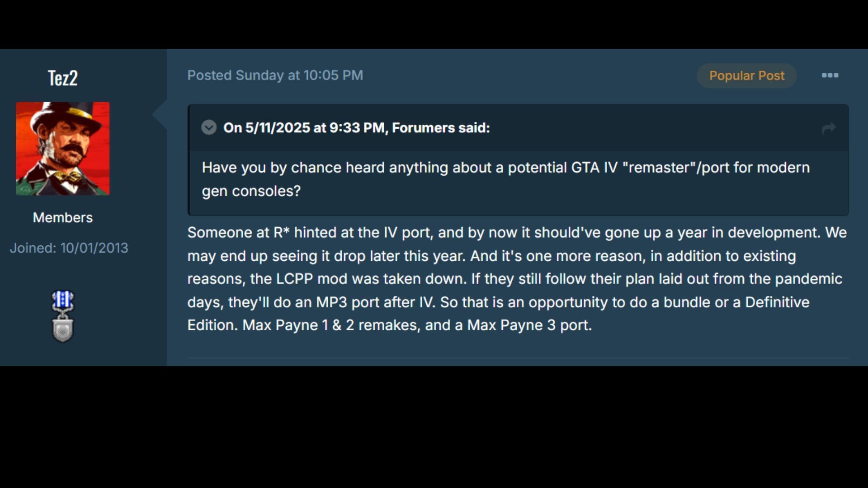The height and width of the screenshot is (488, 868).
Task: Click the quoted question about GTA IV remaster
Action: (505, 168)
